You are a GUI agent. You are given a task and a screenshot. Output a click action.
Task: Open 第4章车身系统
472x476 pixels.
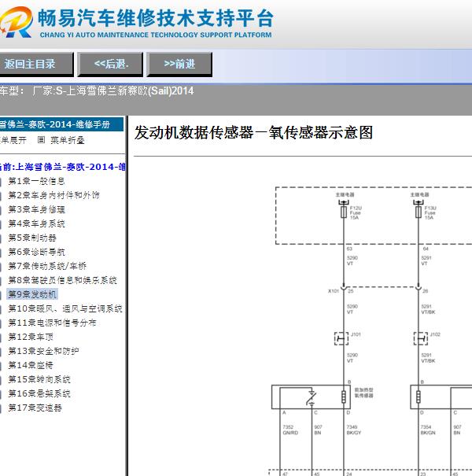click(36, 223)
